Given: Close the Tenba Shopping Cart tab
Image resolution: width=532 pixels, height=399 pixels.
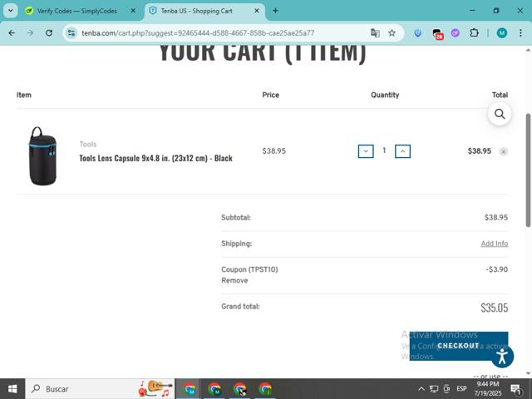Looking at the screenshot, I should (257, 11).
